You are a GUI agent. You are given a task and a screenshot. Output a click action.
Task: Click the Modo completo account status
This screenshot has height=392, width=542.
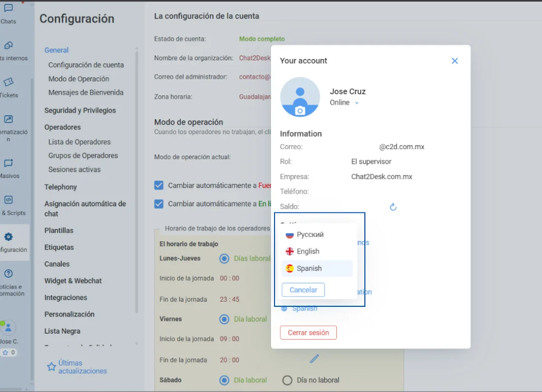click(x=262, y=39)
